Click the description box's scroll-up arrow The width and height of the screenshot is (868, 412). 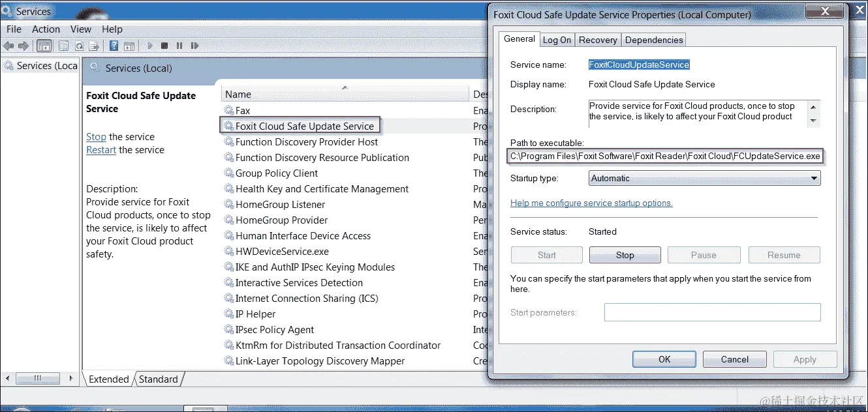[x=813, y=107]
